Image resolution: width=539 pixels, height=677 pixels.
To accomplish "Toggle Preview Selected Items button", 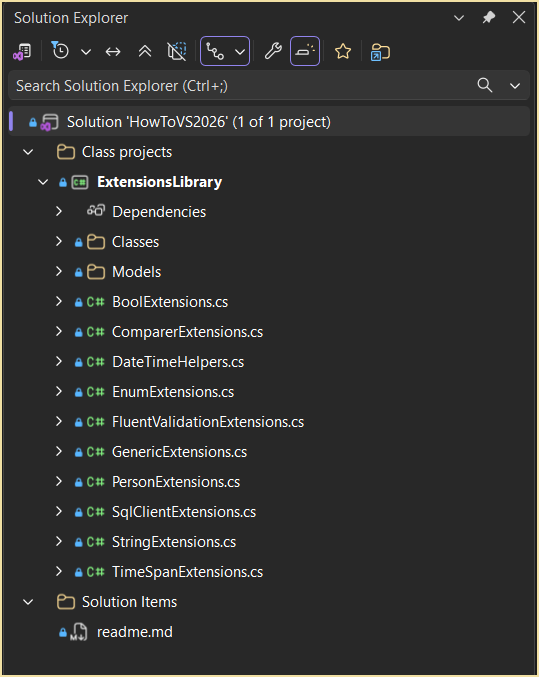I will coord(305,51).
